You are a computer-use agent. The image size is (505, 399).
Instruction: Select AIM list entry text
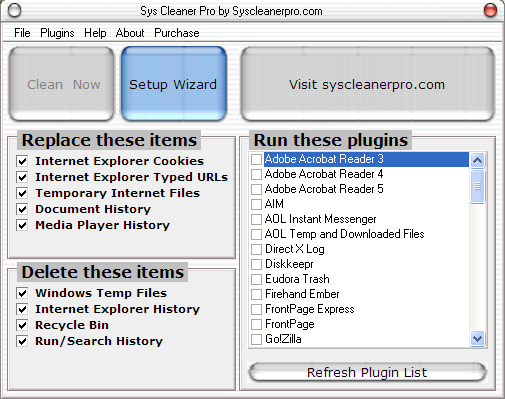[x=274, y=204]
